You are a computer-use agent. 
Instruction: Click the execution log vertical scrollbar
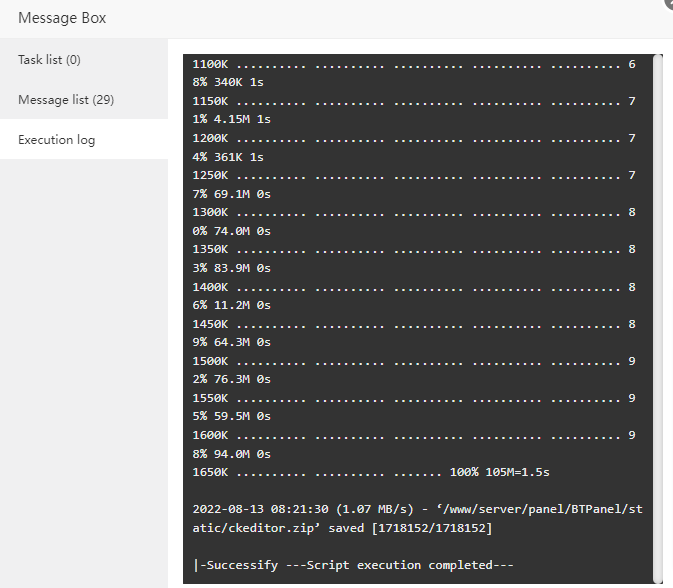click(657, 300)
